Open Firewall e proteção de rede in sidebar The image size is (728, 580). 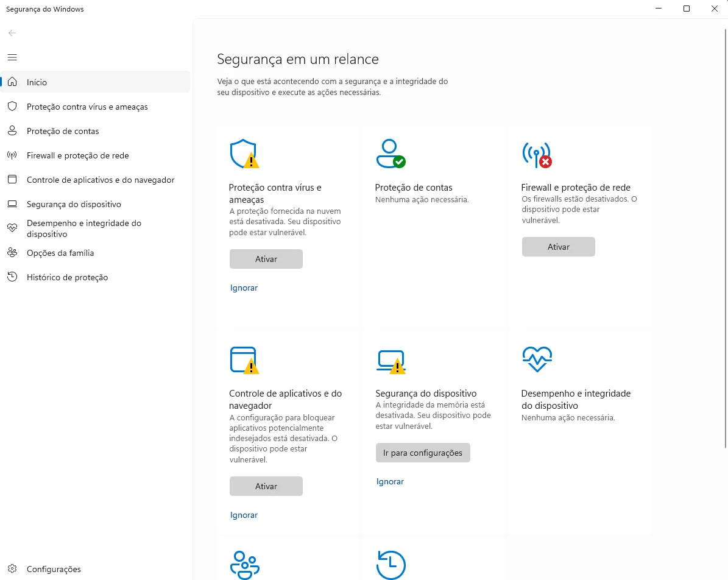(95, 155)
